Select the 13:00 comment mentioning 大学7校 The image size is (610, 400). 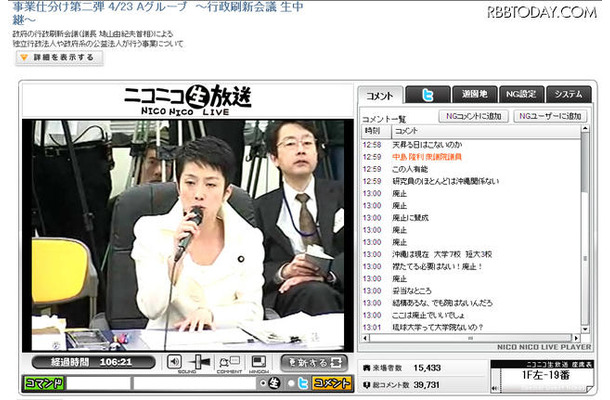click(471, 254)
